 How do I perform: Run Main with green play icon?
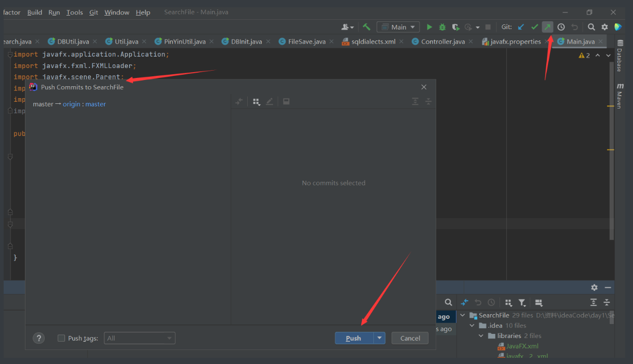pyautogui.click(x=429, y=27)
